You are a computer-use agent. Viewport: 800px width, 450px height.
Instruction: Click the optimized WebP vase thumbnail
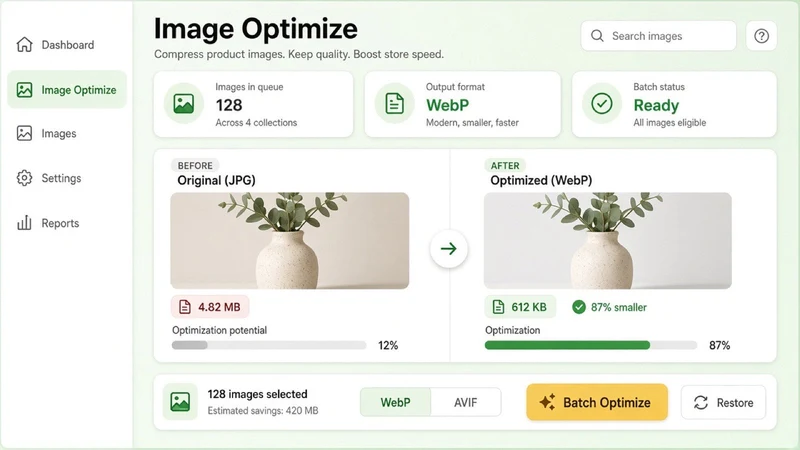pyautogui.click(x=608, y=240)
